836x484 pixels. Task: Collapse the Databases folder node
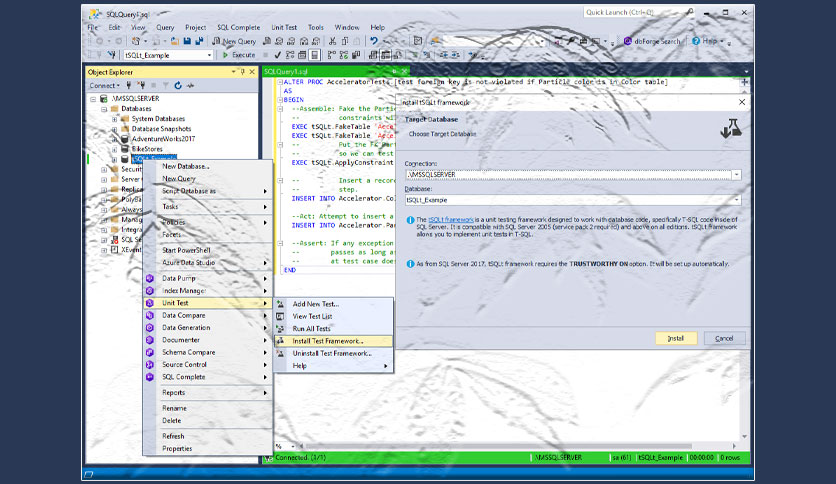tap(104, 109)
